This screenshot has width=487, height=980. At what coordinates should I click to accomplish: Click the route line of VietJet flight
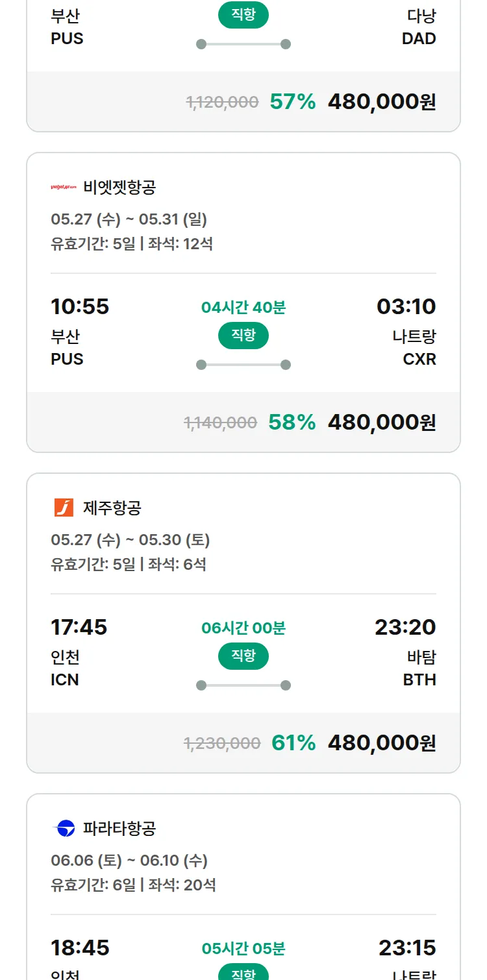tap(243, 365)
